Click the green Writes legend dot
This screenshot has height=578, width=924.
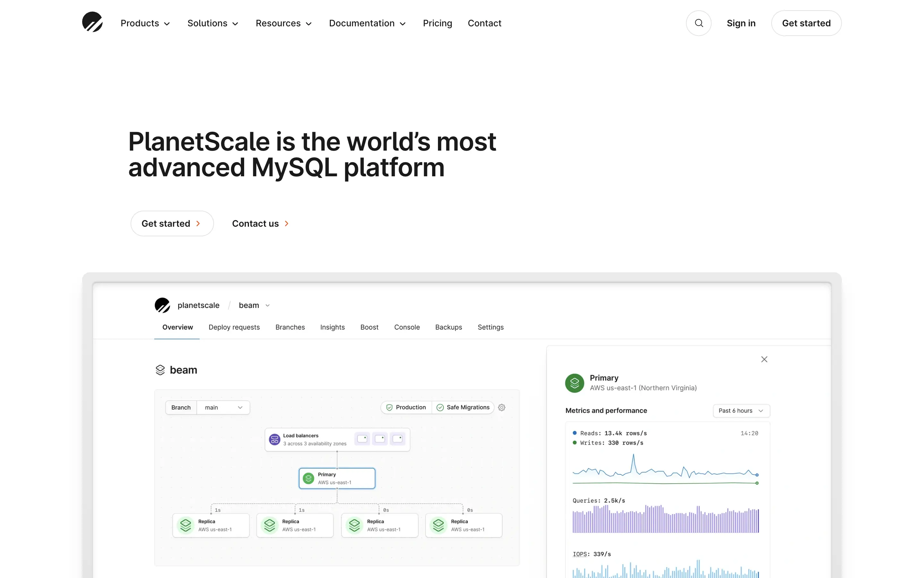(x=574, y=443)
